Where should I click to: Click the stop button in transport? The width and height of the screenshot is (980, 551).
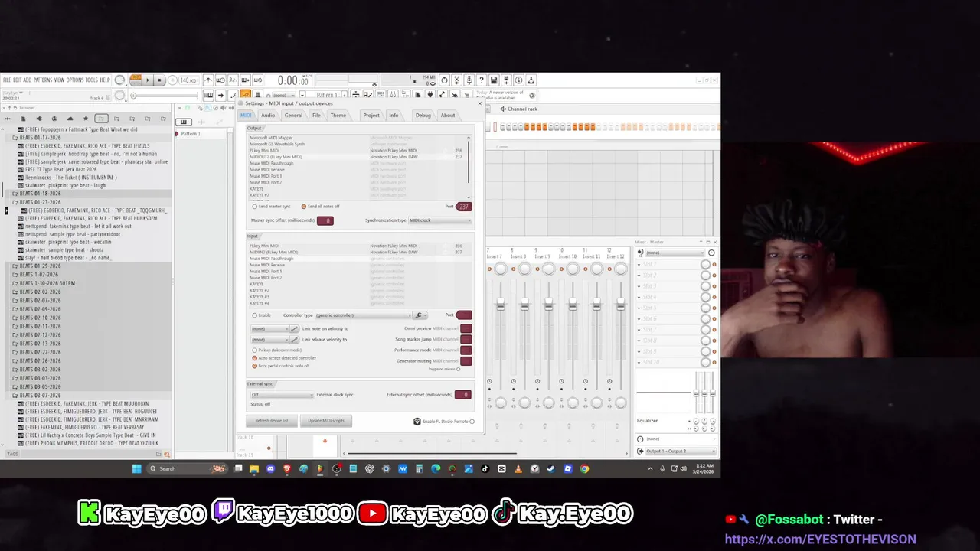click(159, 80)
